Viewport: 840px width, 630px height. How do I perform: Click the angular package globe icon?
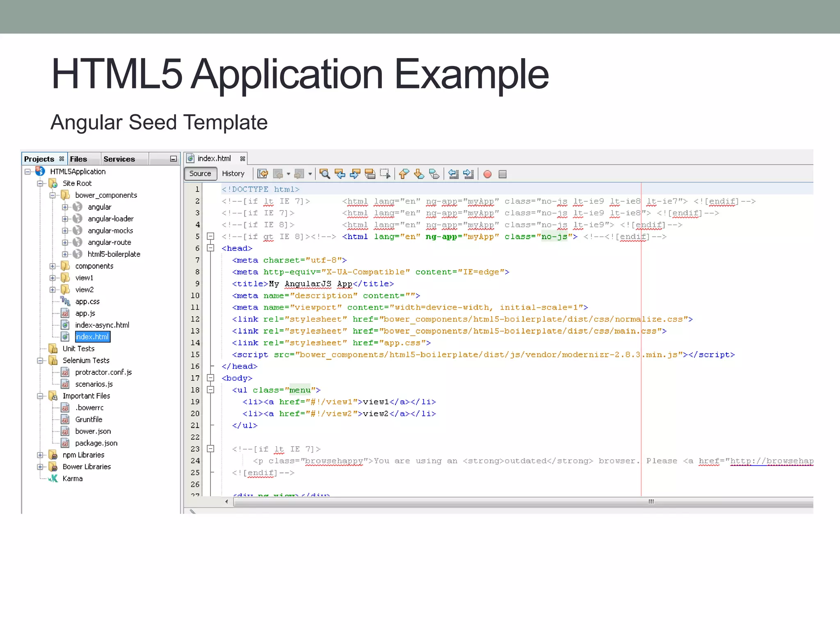pyautogui.click(x=78, y=207)
